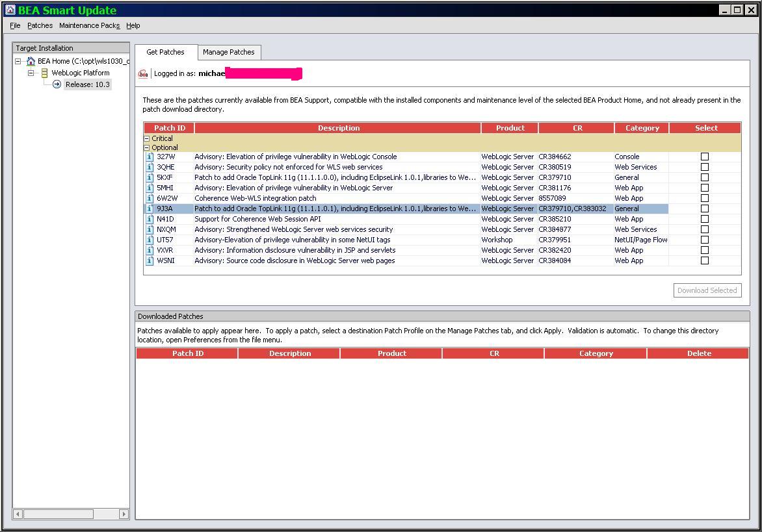Click the Coherence Web-WLS integration patch description
Screen dimensions: 762x532
tap(255, 198)
